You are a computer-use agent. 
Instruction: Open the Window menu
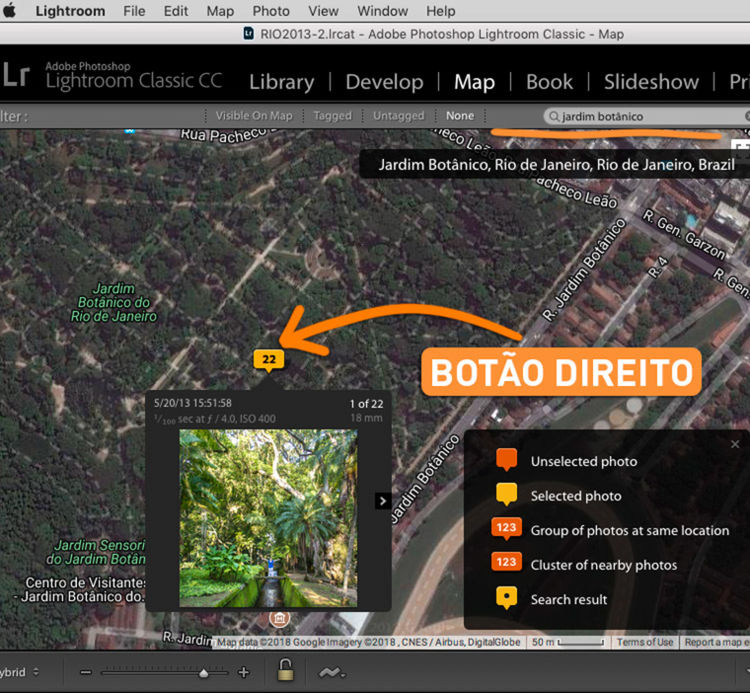click(x=382, y=11)
